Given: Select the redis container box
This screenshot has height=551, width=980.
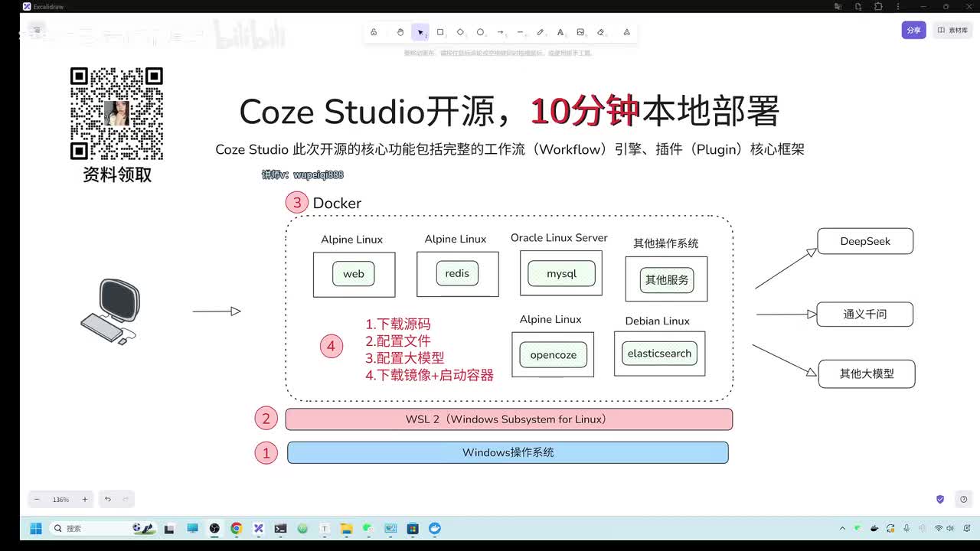Looking at the screenshot, I should click(x=457, y=274).
